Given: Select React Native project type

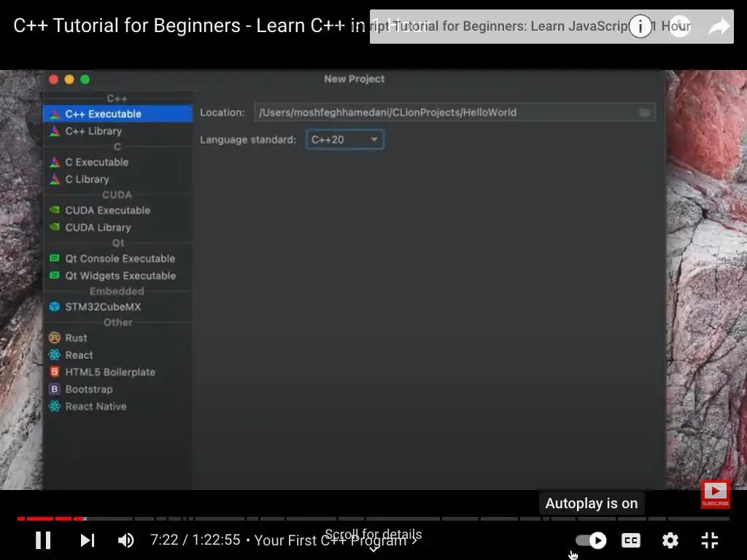Looking at the screenshot, I should 117,406.
